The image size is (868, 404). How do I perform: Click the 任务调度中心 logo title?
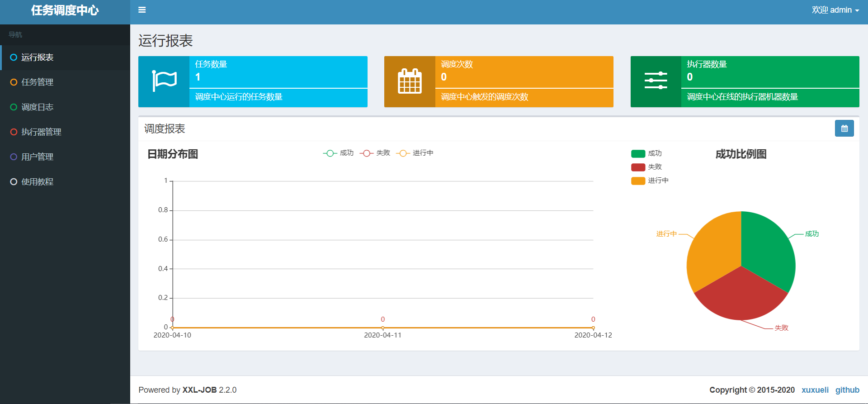coord(65,10)
